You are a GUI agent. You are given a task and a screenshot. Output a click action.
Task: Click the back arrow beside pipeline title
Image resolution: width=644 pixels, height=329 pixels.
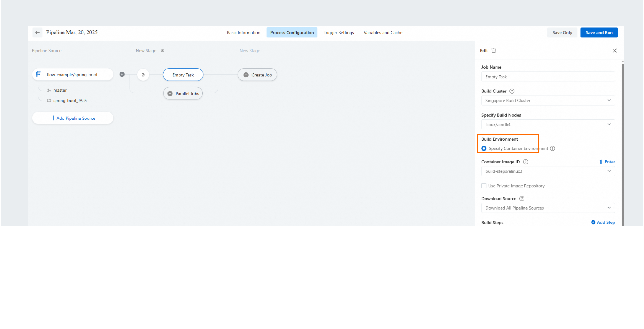37,32
